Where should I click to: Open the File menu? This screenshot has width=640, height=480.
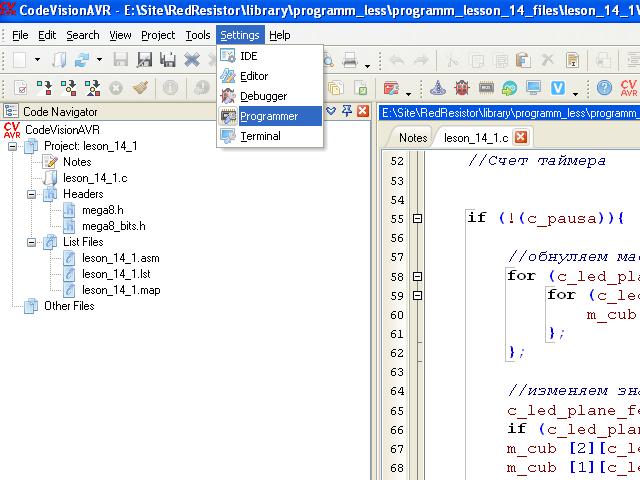20,36
